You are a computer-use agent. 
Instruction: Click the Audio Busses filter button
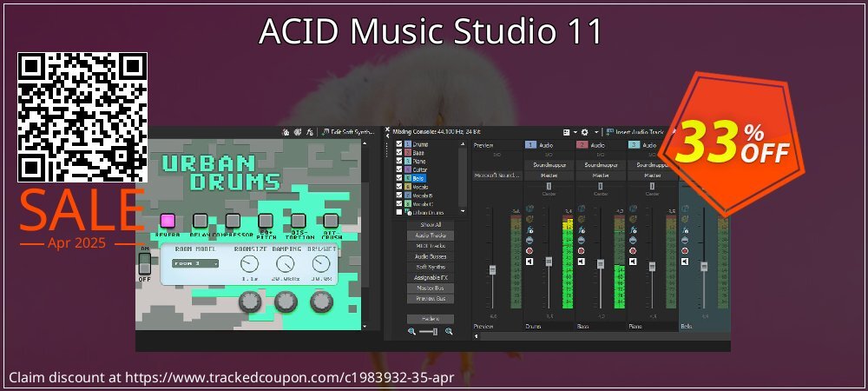point(431,256)
